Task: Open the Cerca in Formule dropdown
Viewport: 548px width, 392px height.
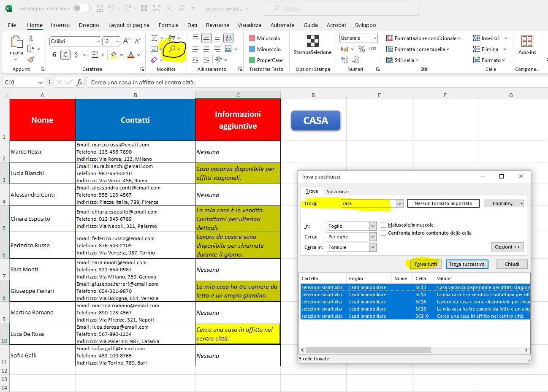Action: click(x=373, y=247)
